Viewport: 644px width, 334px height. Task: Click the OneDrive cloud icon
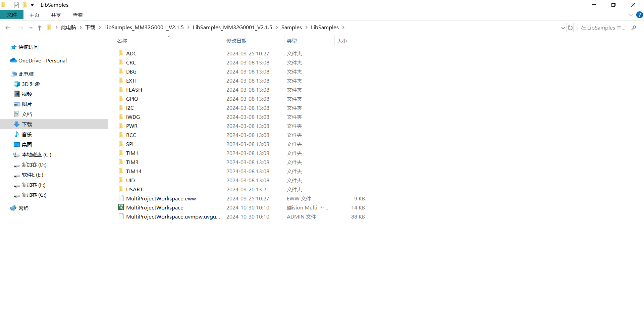click(13, 61)
